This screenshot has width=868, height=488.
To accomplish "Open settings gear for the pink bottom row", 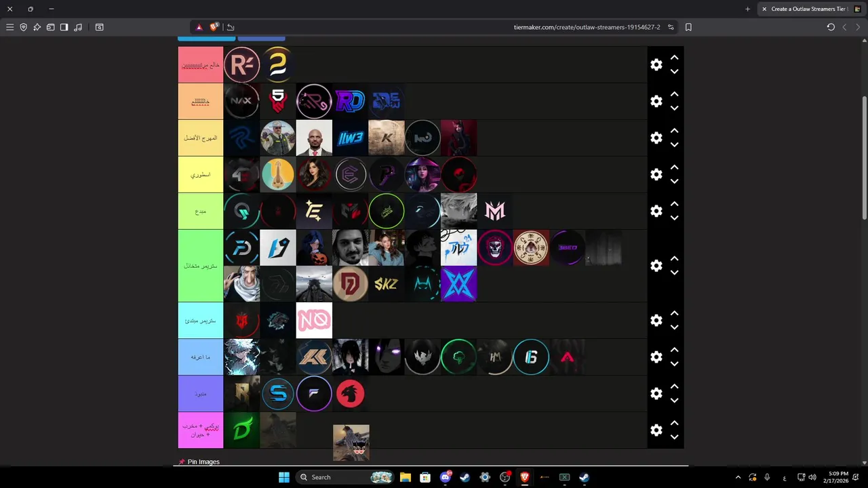I will pos(656,430).
